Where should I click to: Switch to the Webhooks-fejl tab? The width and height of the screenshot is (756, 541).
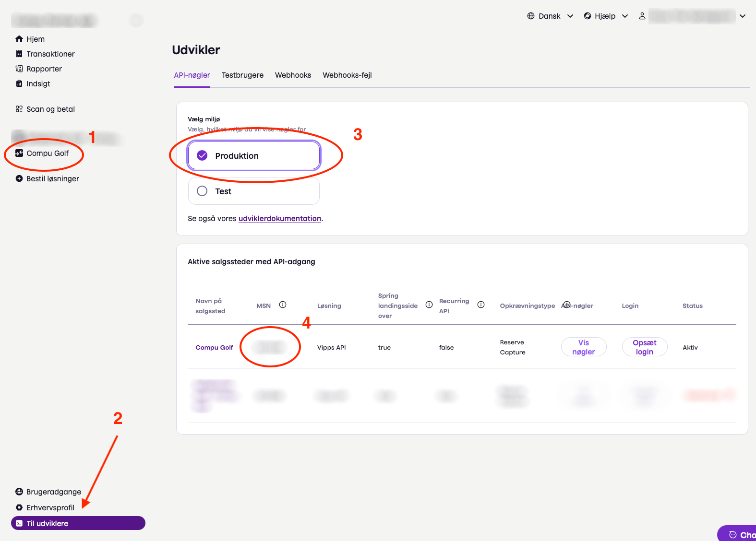pyautogui.click(x=347, y=75)
